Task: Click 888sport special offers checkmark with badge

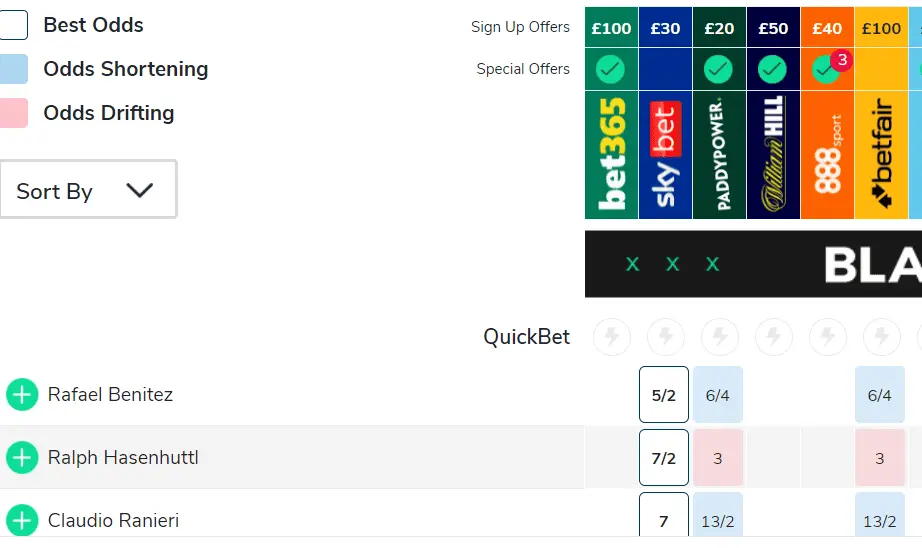Action: [x=825, y=69]
